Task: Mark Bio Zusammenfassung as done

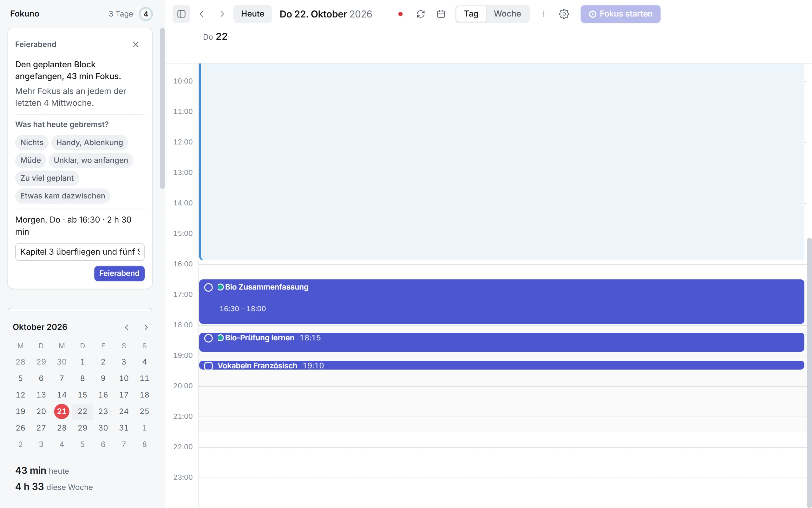Action: coord(208,287)
